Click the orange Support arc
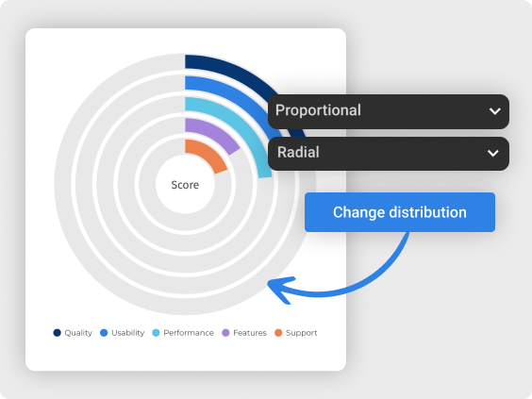Screen dimensions: 532x399 coord(206,154)
